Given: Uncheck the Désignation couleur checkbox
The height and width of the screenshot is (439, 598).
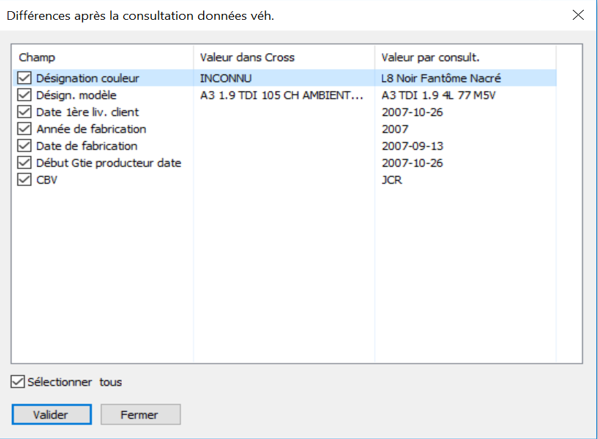Looking at the screenshot, I should (24, 78).
